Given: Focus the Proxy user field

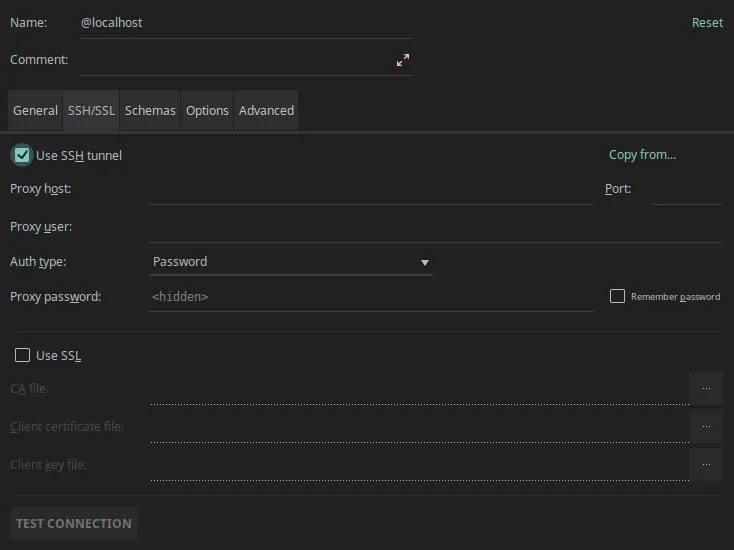Looking at the screenshot, I should click(x=435, y=228).
